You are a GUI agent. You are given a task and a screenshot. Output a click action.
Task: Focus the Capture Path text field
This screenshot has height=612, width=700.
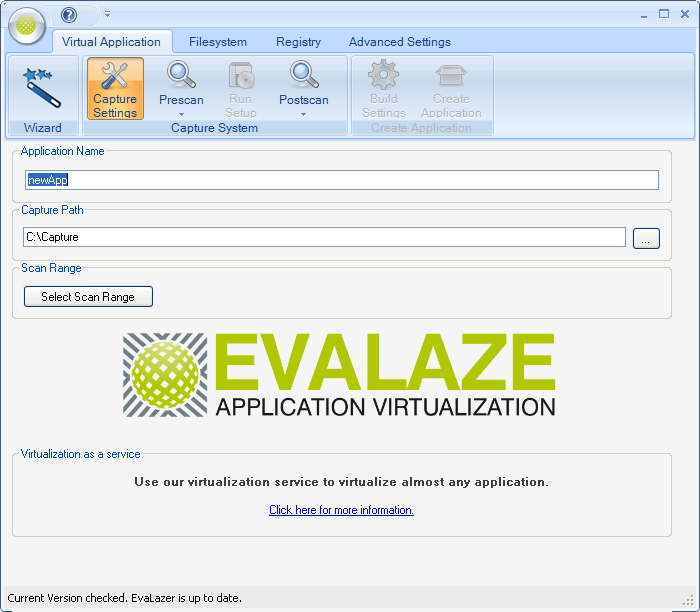(x=324, y=237)
